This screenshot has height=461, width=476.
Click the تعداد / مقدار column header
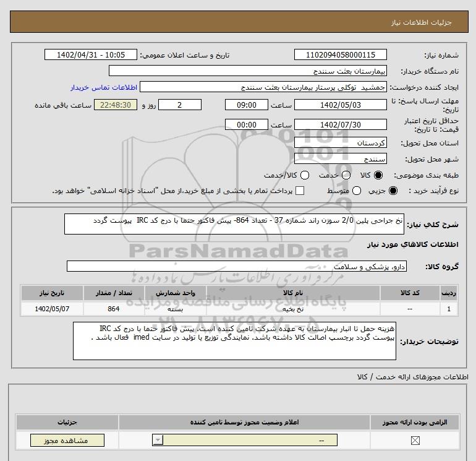click(114, 293)
